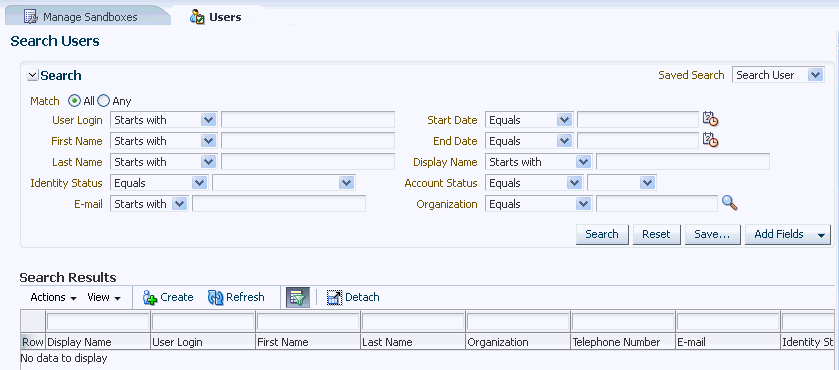This screenshot has height=370, width=839.
Task: Click the Start Date input field
Action: [x=638, y=120]
